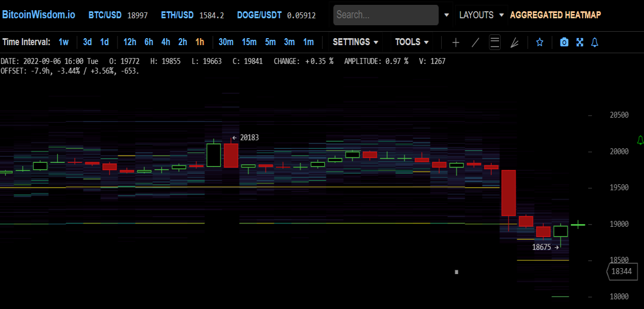
Task: Click the 18344 price marker on axis
Action: pos(621,272)
